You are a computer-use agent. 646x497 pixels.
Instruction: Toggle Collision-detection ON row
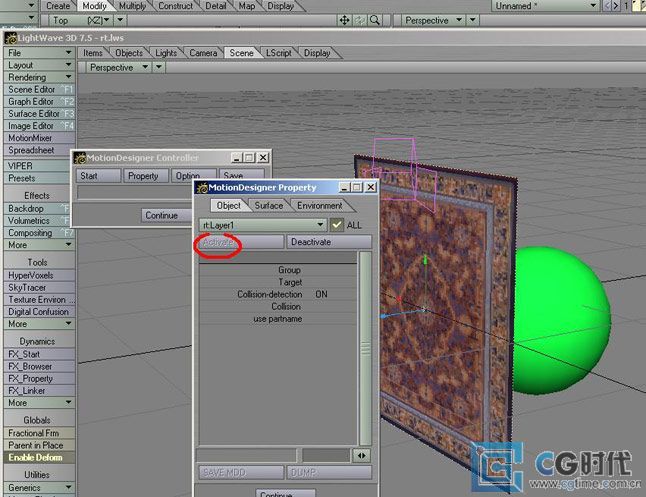(x=278, y=295)
